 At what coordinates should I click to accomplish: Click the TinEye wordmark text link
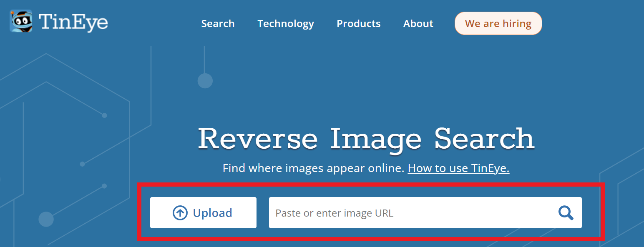73,22
